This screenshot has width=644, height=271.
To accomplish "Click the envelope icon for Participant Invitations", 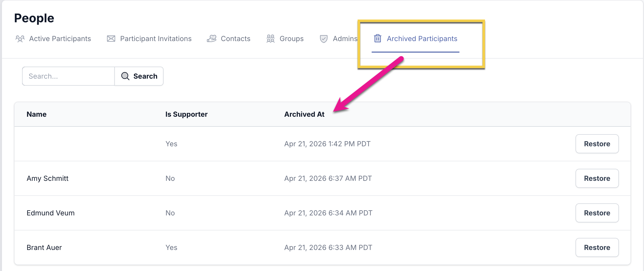I will (x=111, y=39).
